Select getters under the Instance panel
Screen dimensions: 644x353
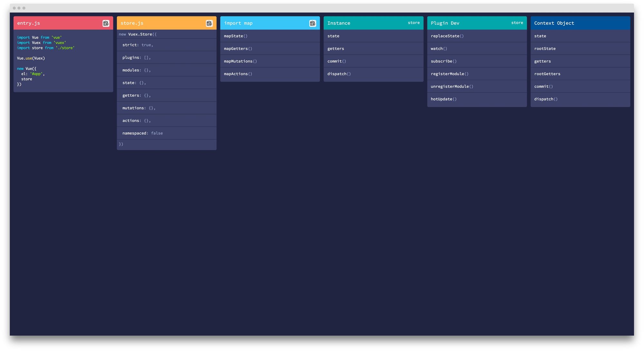click(x=336, y=48)
